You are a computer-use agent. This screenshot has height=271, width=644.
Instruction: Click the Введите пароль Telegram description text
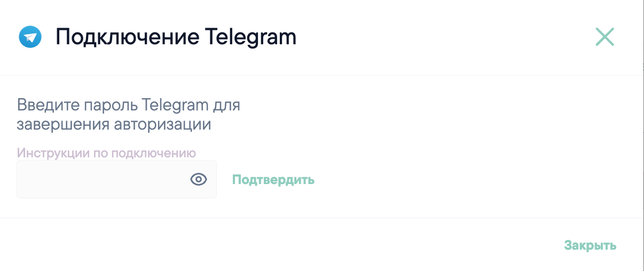point(129,115)
